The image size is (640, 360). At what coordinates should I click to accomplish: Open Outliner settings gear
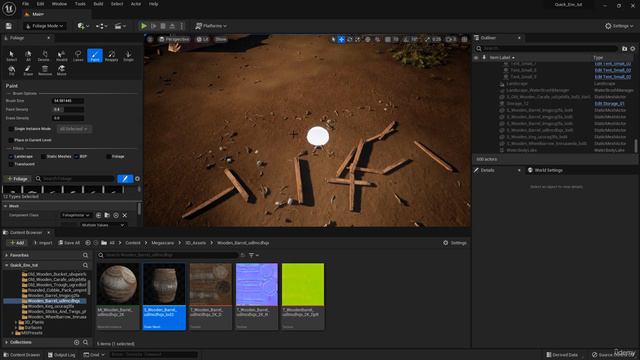633,49
